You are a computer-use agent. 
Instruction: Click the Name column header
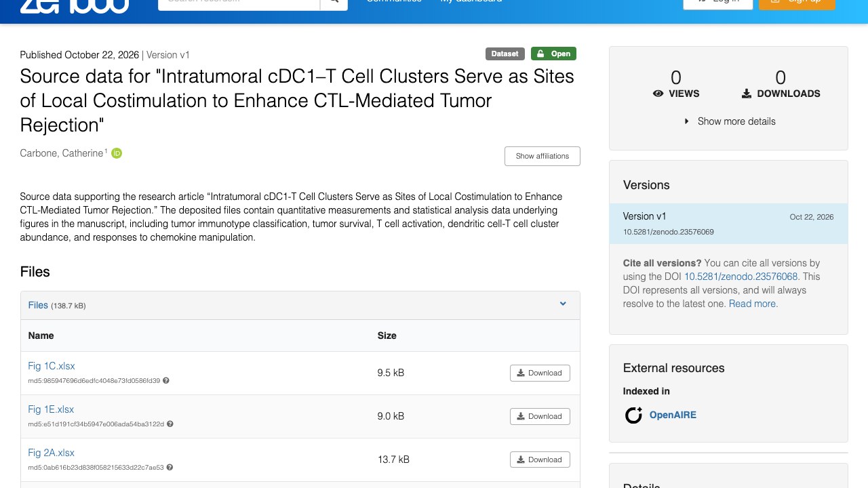(x=41, y=335)
